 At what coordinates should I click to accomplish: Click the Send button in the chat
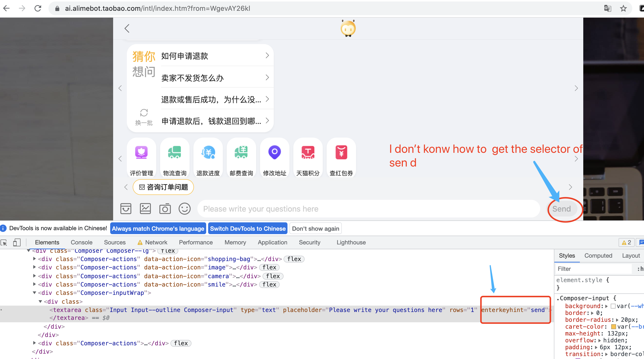point(562,209)
